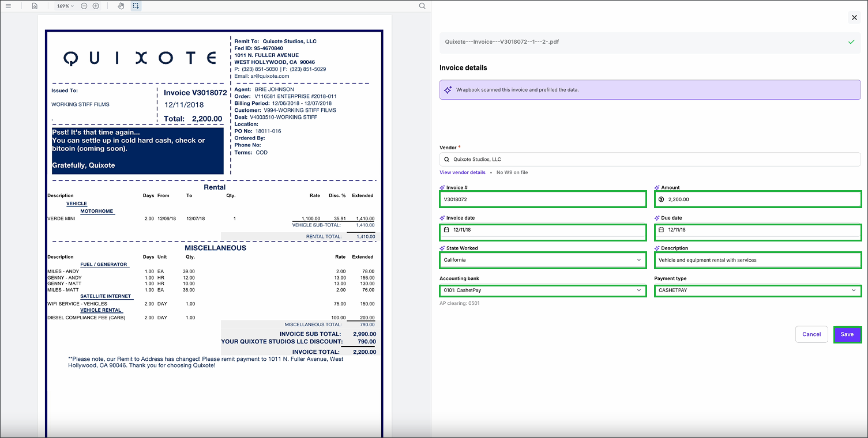Click 'INVOICE TOTAL:' label in PDF
This screenshot has height=438, width=868.
(316, 352)
